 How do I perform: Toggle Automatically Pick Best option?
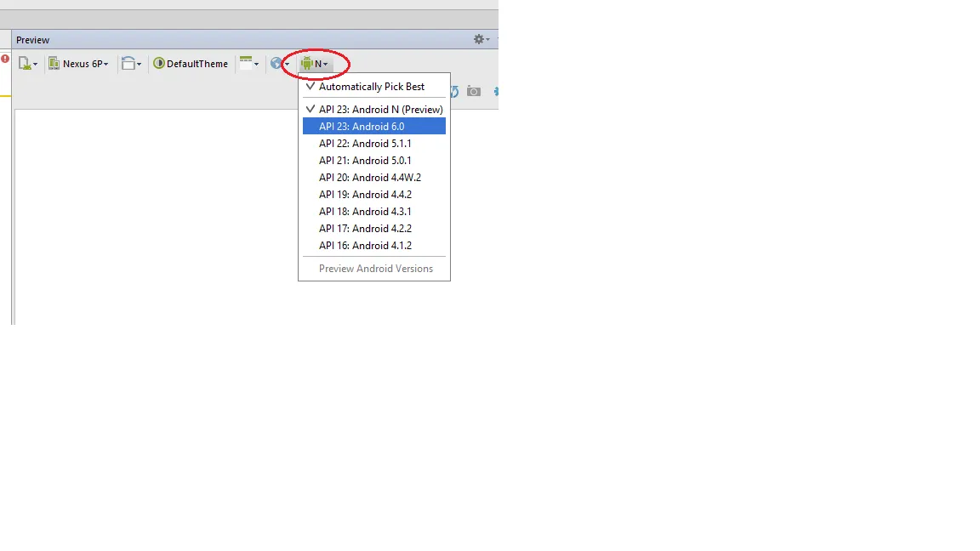tap(374, 86)
